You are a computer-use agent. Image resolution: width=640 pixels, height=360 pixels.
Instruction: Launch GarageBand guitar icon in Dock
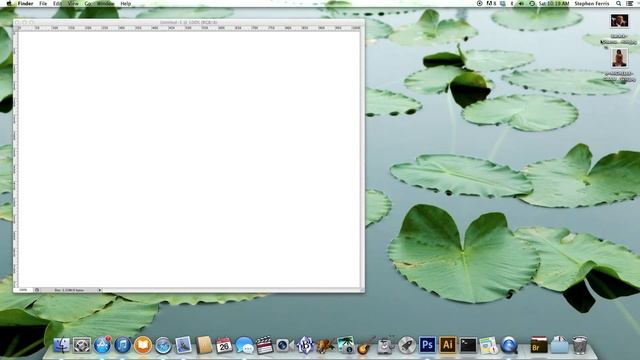(366, 345)
